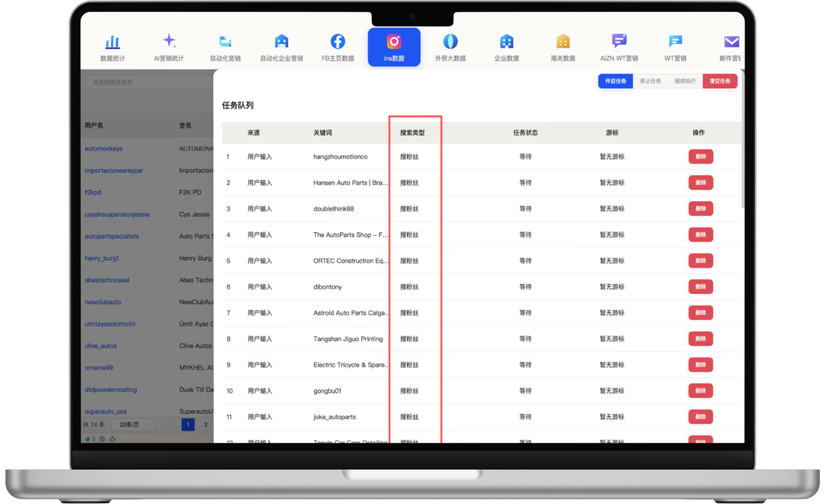Open the 邮件营销 envelope icon
This screenshot has width=825, height=504.
pyautogui.click(x=732, y=41)
